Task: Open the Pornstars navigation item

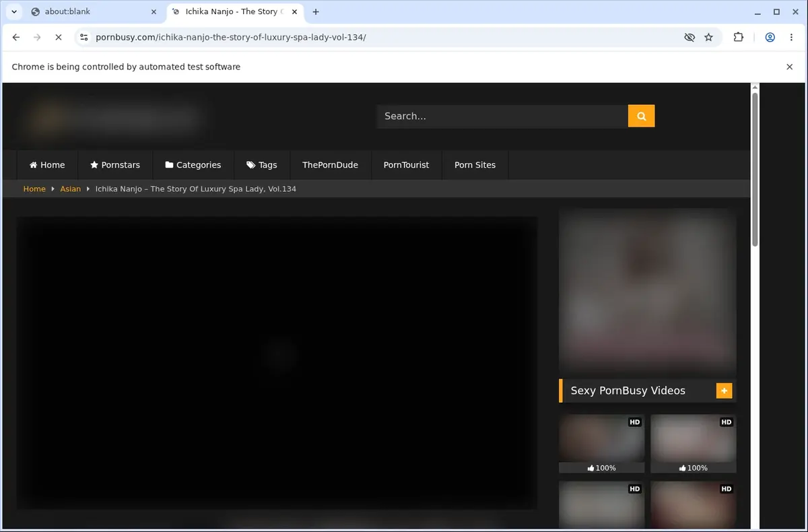Action: pos(115,165)
